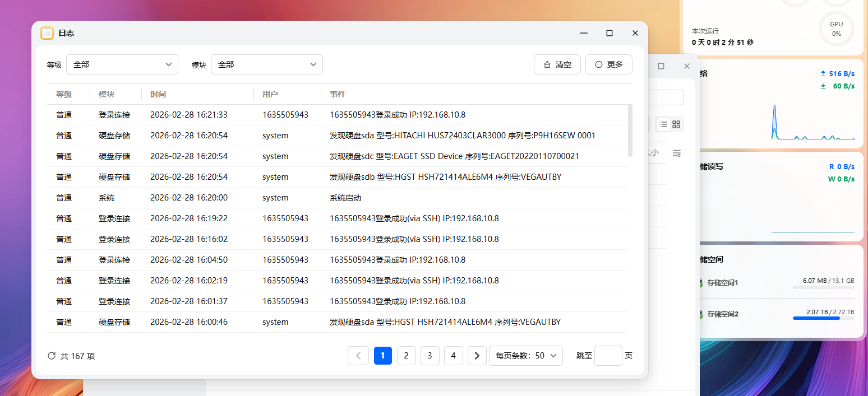Click the refresh icon beside 共 167 项
This screenshot has height=396, width=868.
52,356
